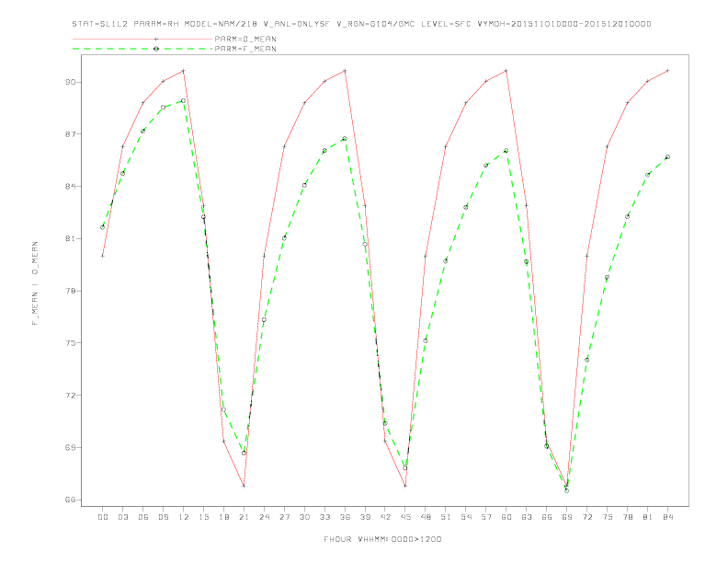Select the red O_MEAN plus marker at hour 84
The height and width of the screenshot is (563, 728).
click(x=667, y=71)
